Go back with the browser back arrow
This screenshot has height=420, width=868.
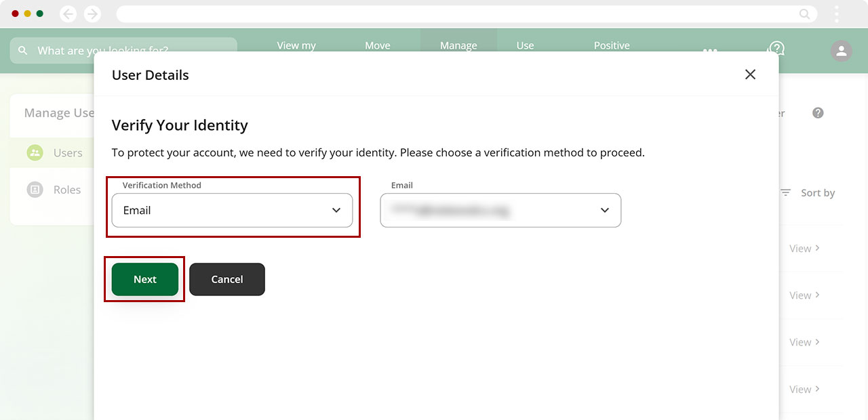pos(68,14)
